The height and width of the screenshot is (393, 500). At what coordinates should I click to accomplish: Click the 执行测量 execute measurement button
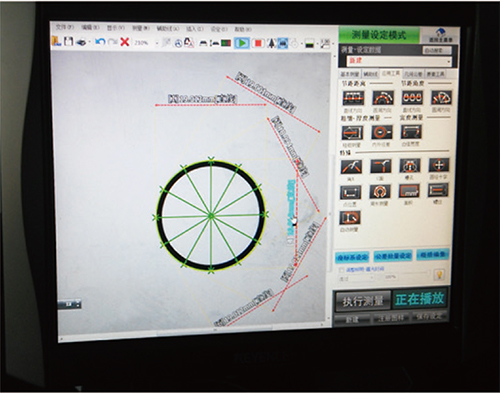click(x=362, y=301)
